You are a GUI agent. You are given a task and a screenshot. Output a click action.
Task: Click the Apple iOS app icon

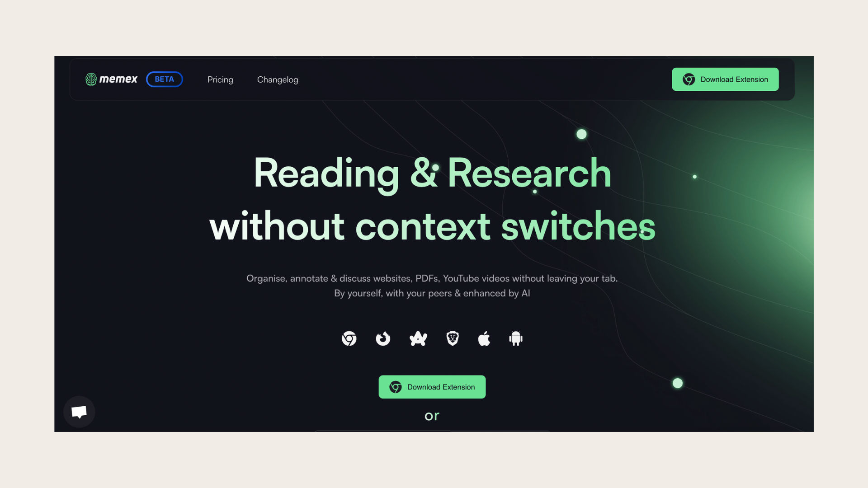point(484,338)
